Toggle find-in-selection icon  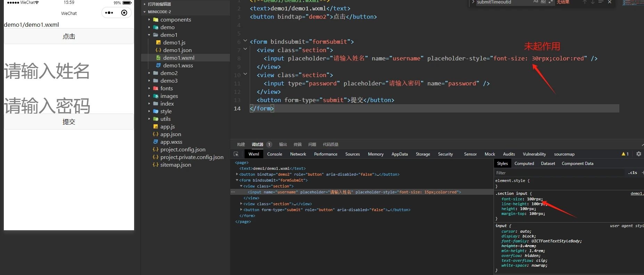click(601, 2)
